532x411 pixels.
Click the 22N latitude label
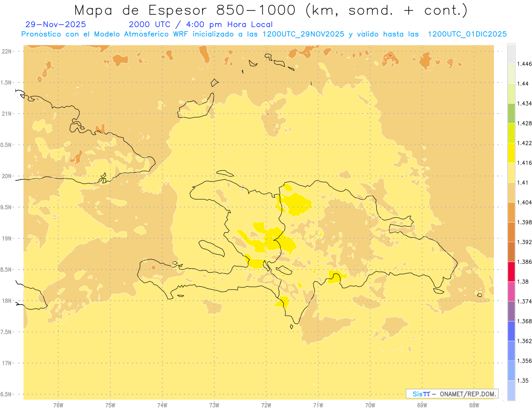coord(8,51)
